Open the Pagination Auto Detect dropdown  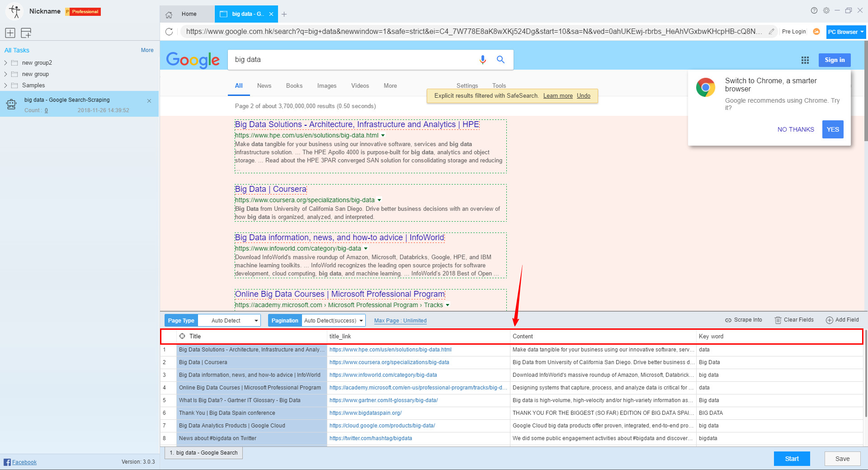tap(334, 321)
